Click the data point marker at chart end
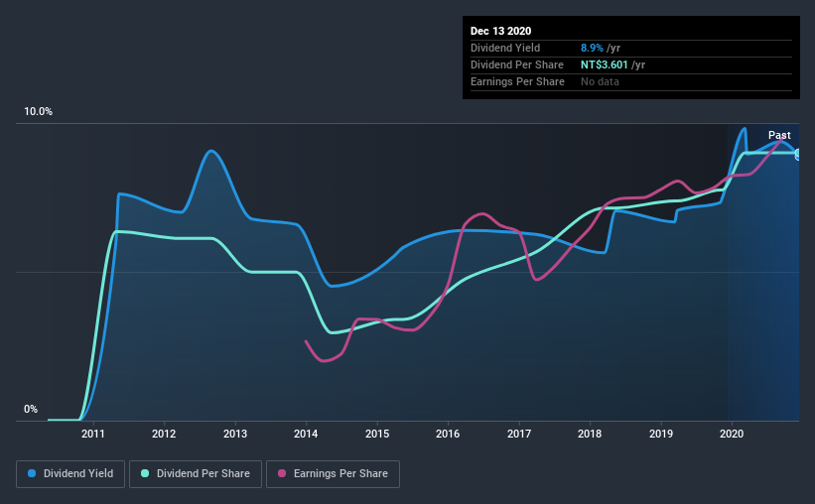This screenshot has width=815, height=504. [798, 155]
